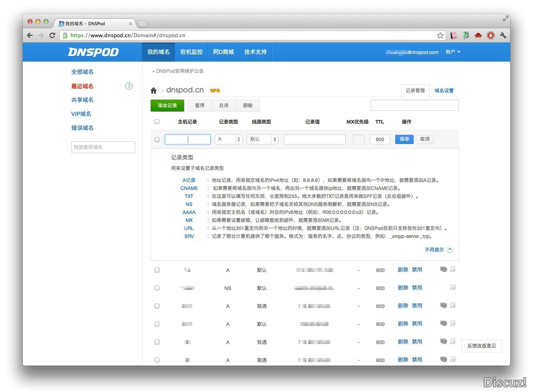Open 错误域名 in the sidebar
533x392 pixels.
[x=82, y=128]
